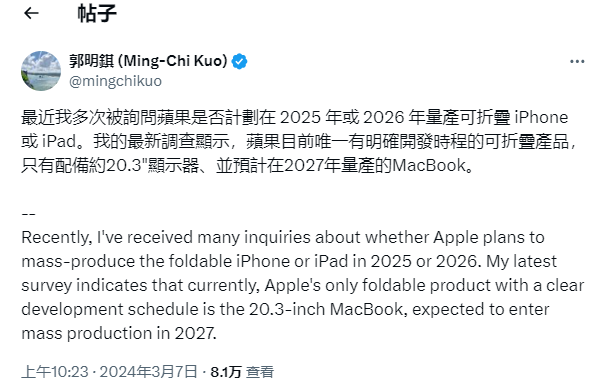
Task: Click the "--" separator between the paragraphs
Action: pos(28,214)
